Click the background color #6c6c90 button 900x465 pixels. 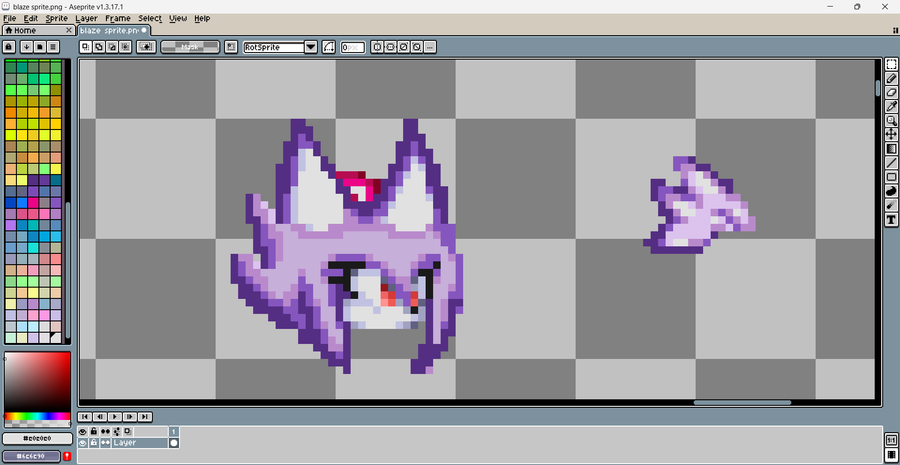31,456
